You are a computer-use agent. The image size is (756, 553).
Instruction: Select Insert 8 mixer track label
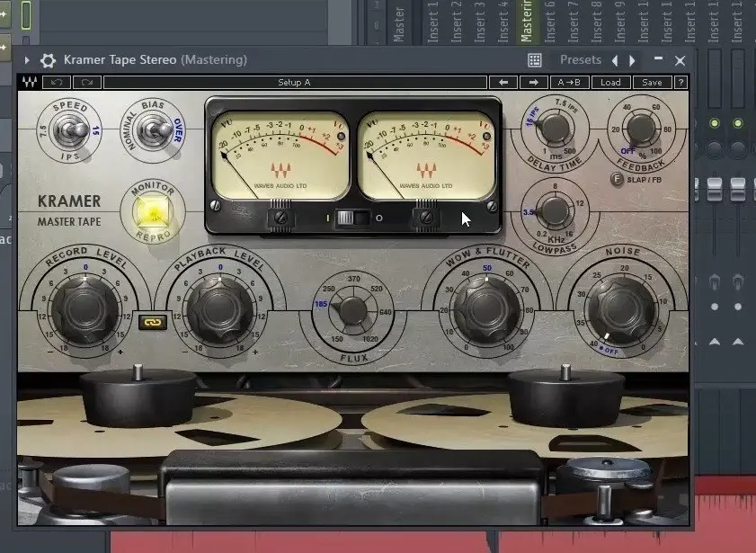tap(596, 22)
